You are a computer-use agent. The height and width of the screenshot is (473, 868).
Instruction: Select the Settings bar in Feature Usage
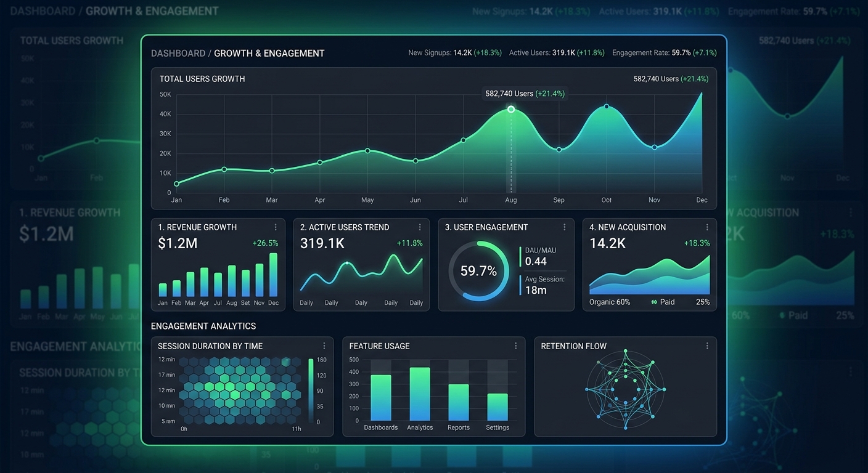(x=497, y=406)
